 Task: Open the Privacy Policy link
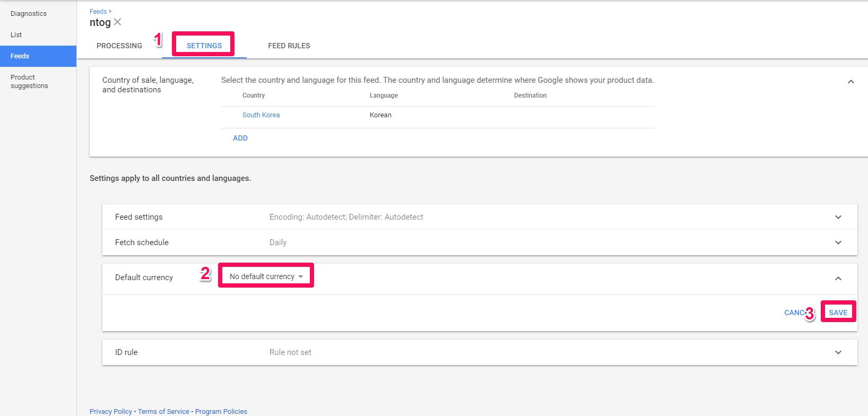pos(111,412)
